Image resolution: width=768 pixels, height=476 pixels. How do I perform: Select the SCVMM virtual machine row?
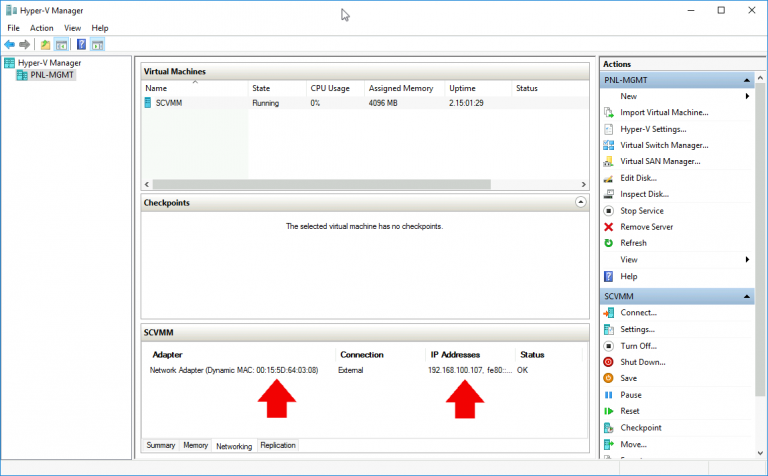point(365,103)
